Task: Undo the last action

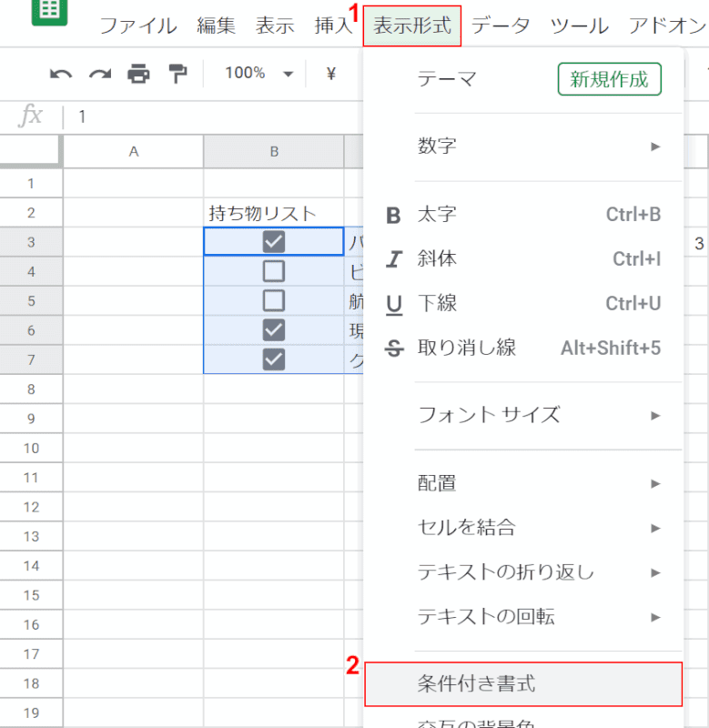Action: coord(61,74)
